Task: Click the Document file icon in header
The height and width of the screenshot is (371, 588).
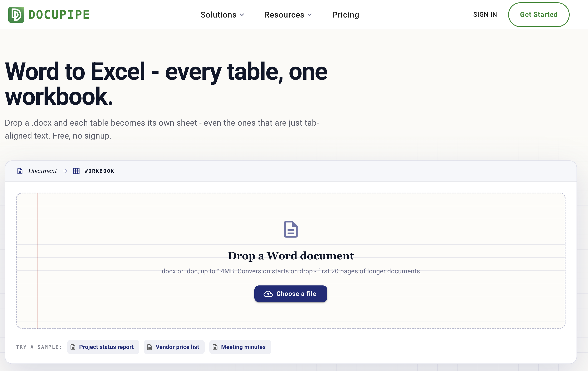Action: 20,171
